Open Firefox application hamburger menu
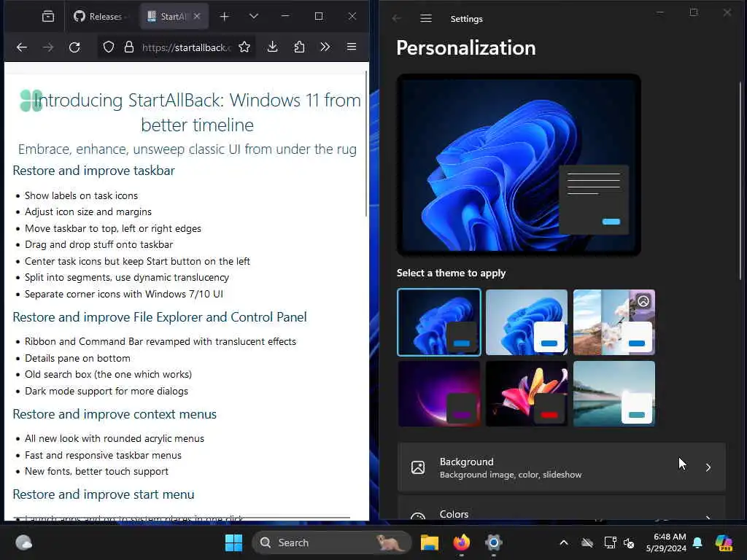 pyautogui.click(x=352, y=47)
